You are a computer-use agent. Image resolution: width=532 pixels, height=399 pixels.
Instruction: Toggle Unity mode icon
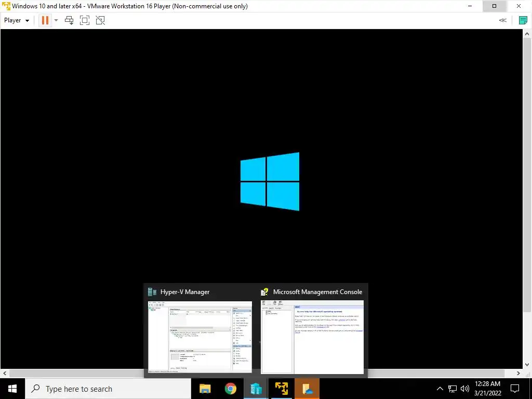(100, 20)
